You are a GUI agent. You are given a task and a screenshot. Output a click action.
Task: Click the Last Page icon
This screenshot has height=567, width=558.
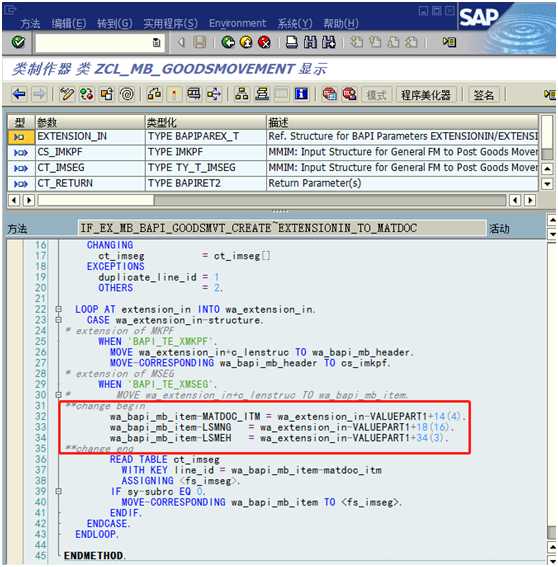[411, 42]
